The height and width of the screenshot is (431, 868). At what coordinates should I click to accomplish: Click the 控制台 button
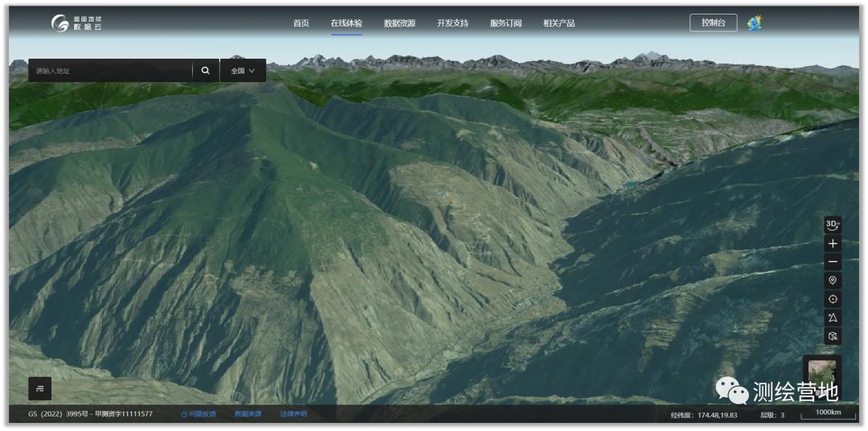click(713, 23)
